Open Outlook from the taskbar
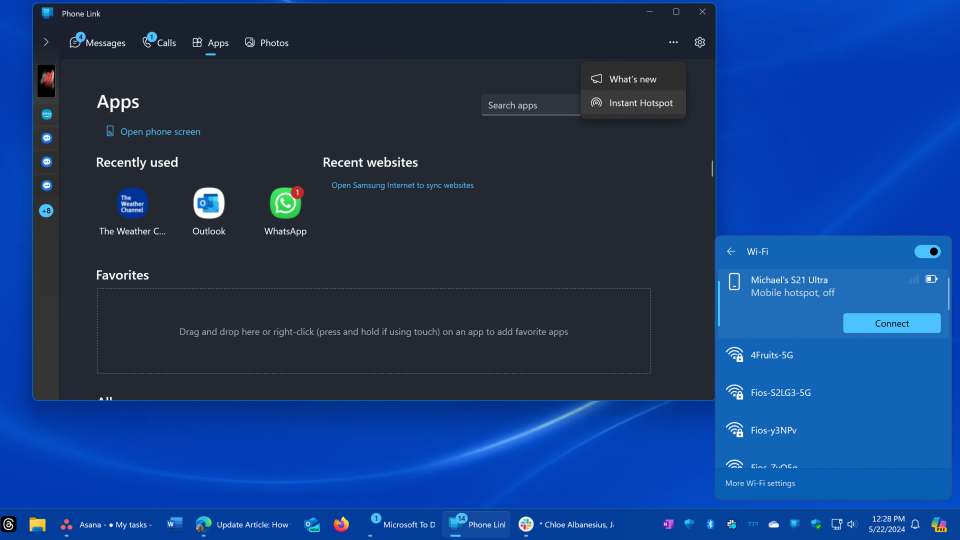This screenshot has width=960, height=540. 312,524
